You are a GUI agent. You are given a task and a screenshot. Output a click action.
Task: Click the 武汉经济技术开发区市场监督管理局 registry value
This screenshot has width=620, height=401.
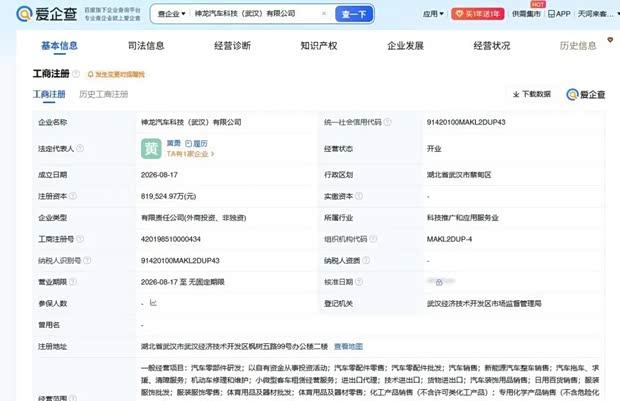tap(484, 303)
